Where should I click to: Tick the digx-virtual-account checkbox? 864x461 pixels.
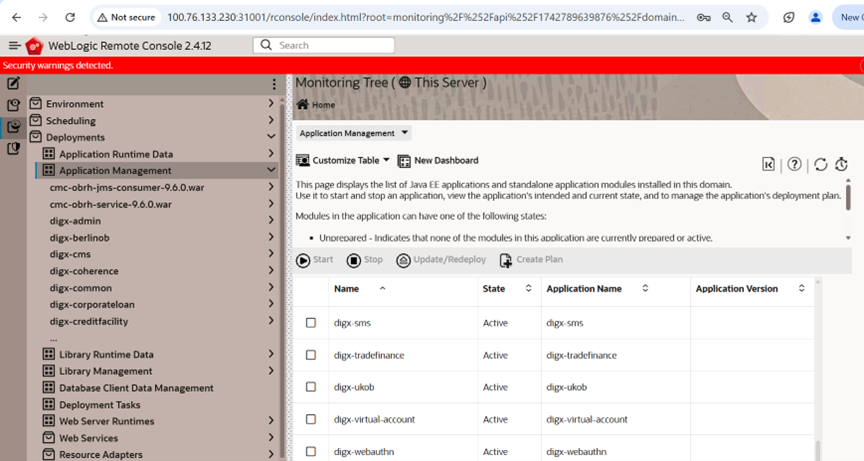[311, 419]
